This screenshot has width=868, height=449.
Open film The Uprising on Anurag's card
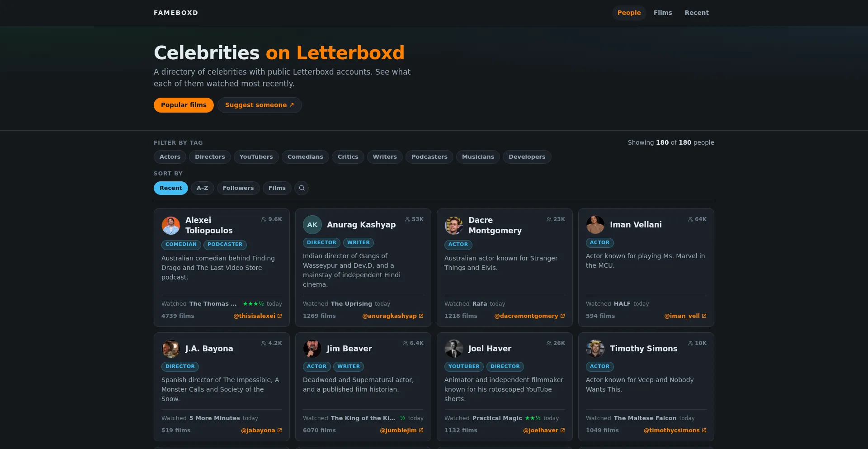click(x=351, y=304)
